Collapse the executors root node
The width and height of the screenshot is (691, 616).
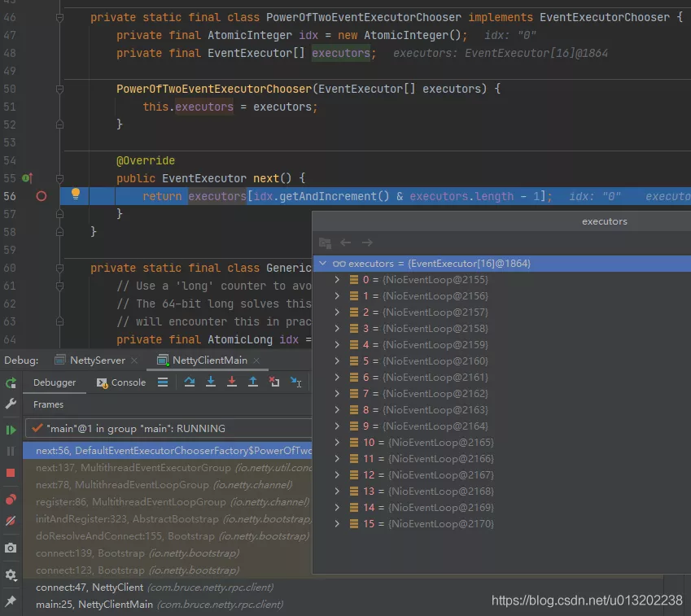323,264
